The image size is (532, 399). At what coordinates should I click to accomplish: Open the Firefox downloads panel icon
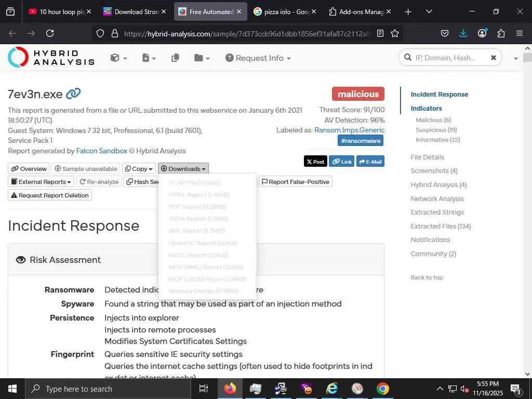463,33
